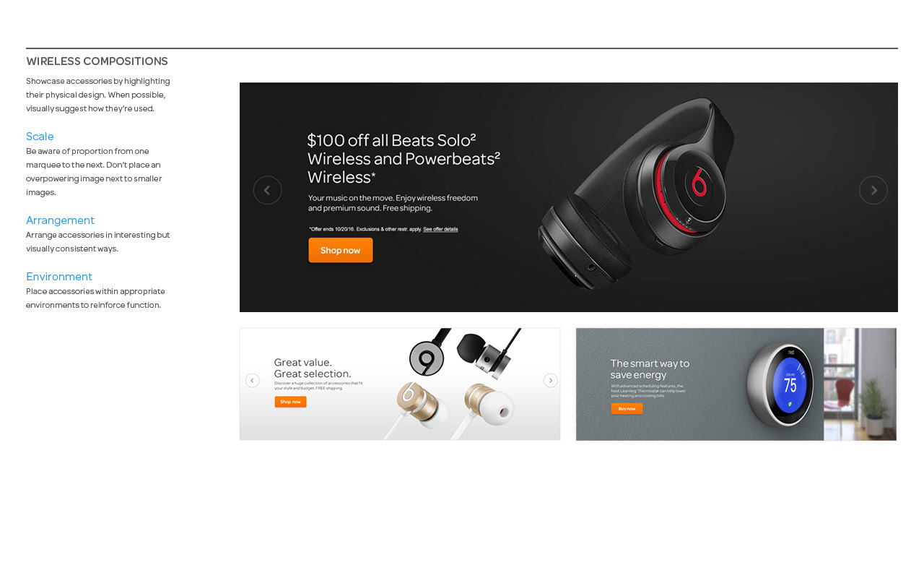Click the Buy now button in thermostat banner
Viewport: 924px width, 578px height.
point(627,408)
